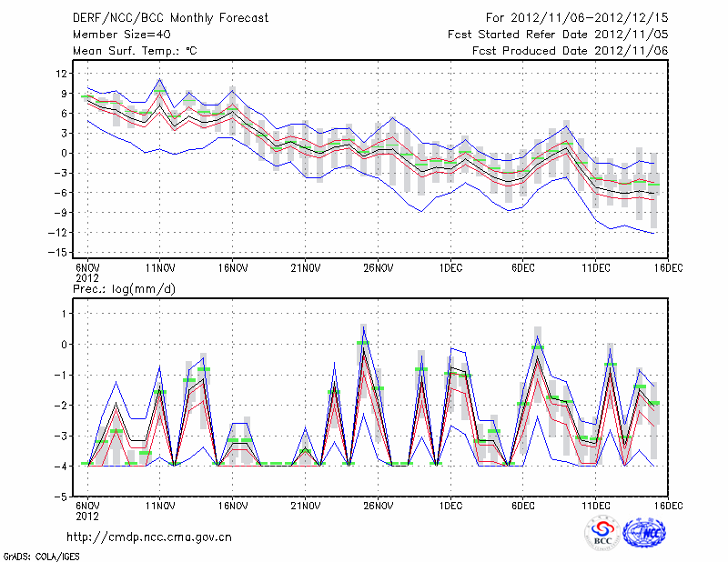The width and height of the screenshot is (728, 562).
Task: Click the -15 label on temperature y-axis
Action: 60,253
